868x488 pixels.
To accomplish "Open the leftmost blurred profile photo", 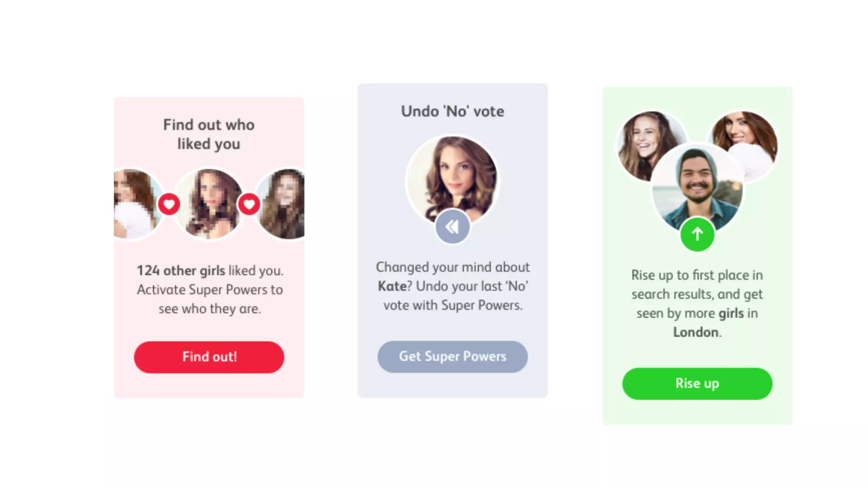I will point(134,203).
